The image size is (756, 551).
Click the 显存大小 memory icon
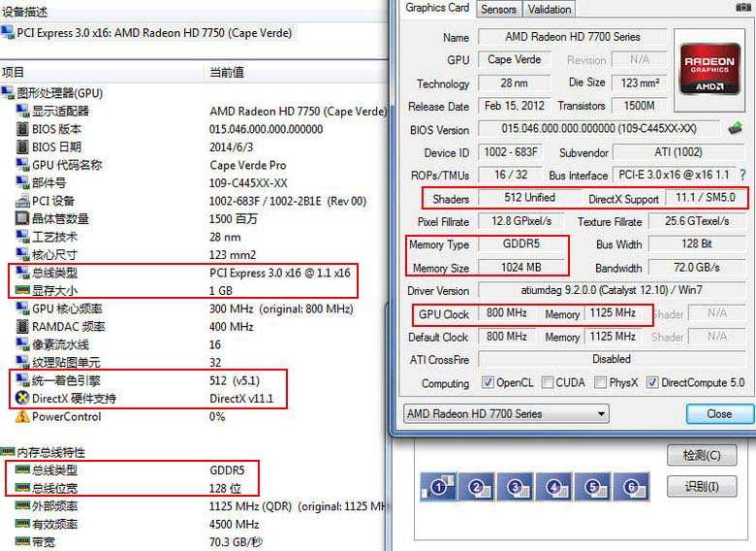(x=22, y=290)
